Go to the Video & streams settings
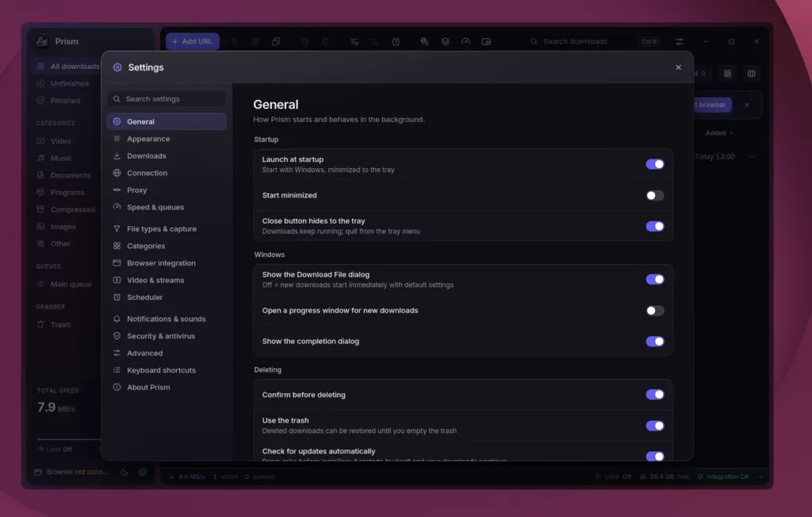The width and height of the screenshot is (812, 517). tap(167, 280)
